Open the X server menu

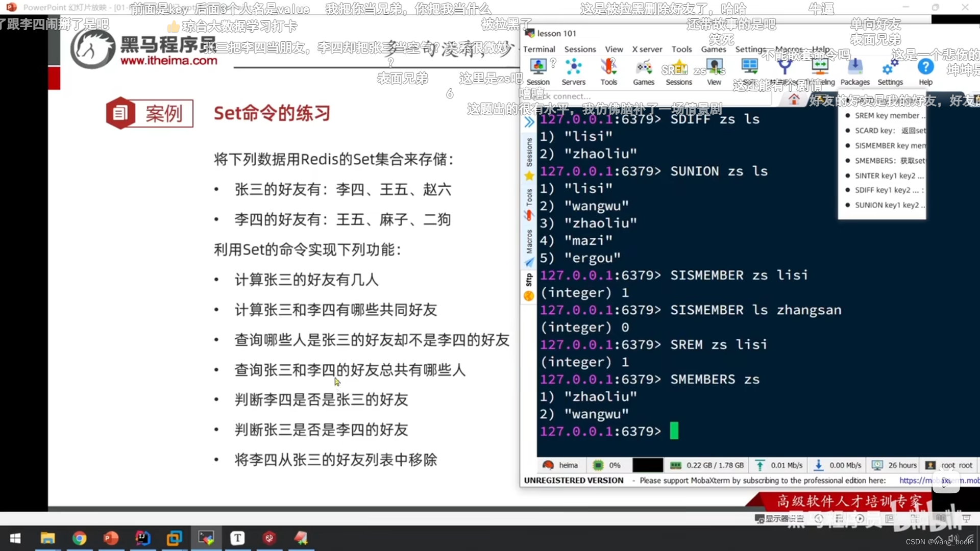[647, 49]
